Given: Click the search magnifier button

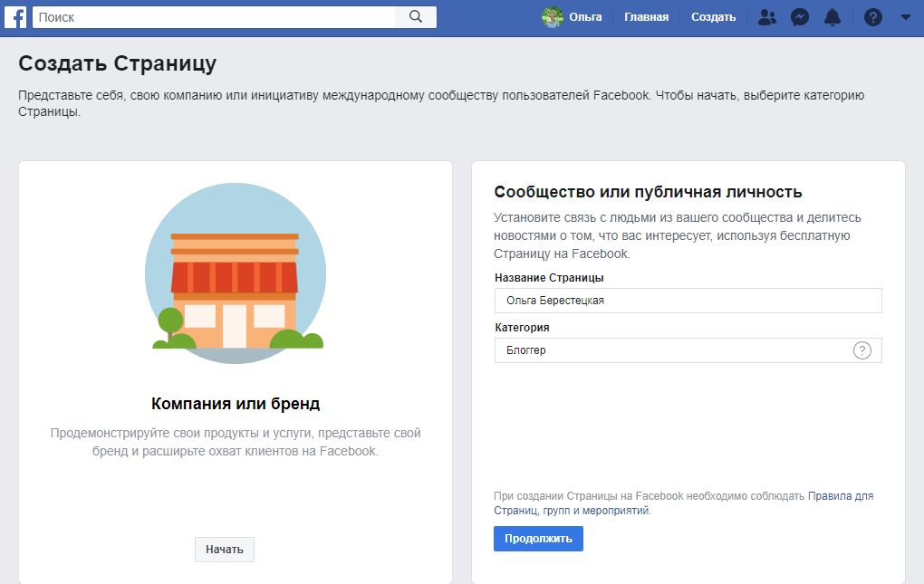Looking at the screenshot, I should (416, 17).
